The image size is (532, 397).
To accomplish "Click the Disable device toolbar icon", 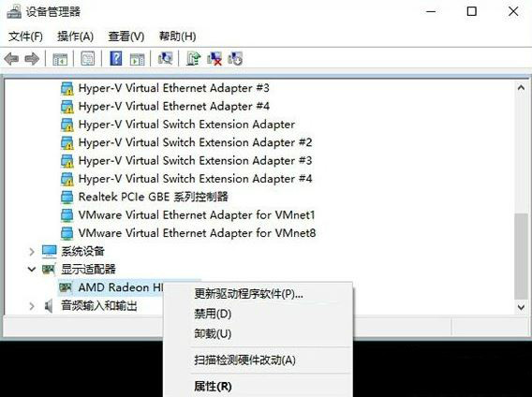I will (235, 59).
